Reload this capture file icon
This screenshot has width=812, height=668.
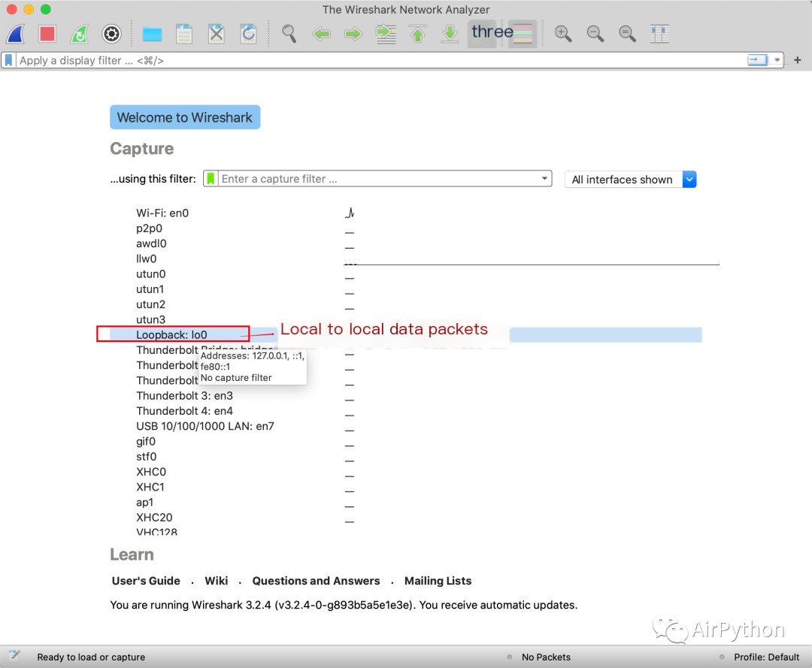[248, 34]
